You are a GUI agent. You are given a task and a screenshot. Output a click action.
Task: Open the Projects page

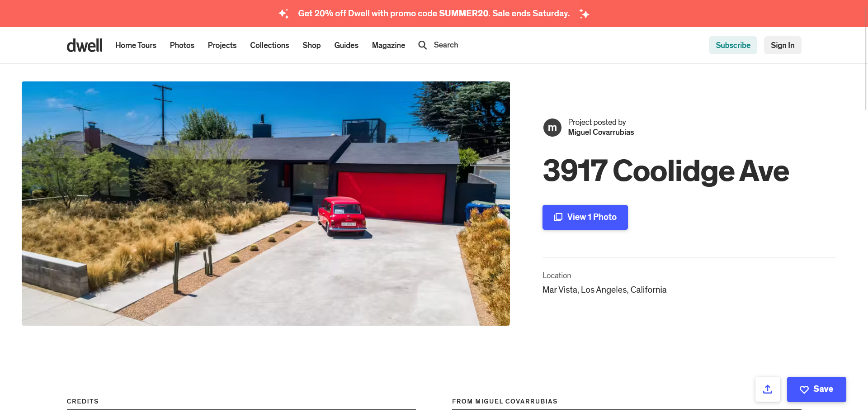tap(222, 45)
